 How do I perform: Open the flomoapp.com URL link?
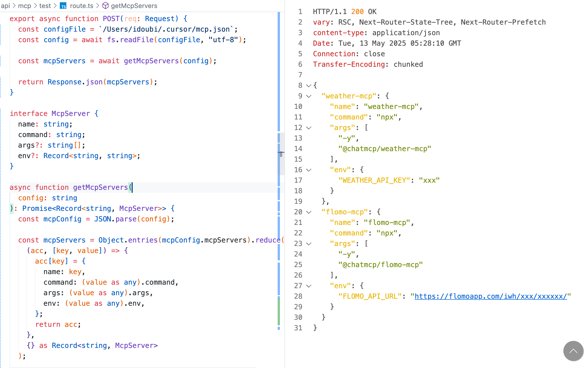point(491,296)
